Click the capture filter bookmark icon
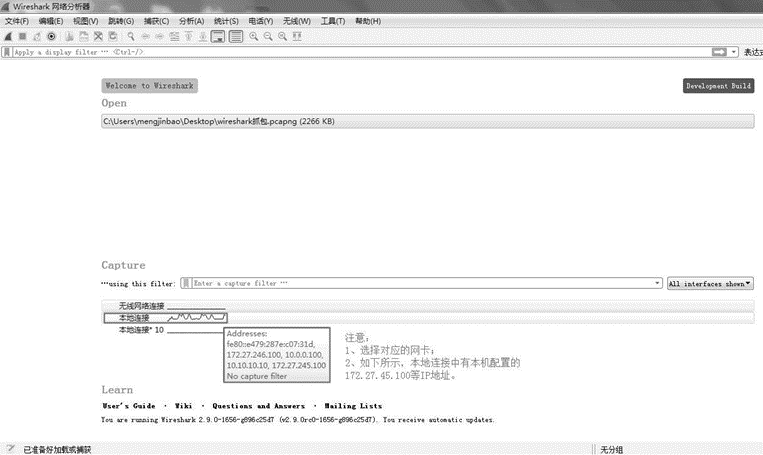 pyautogui.click(x=186, y=283)
